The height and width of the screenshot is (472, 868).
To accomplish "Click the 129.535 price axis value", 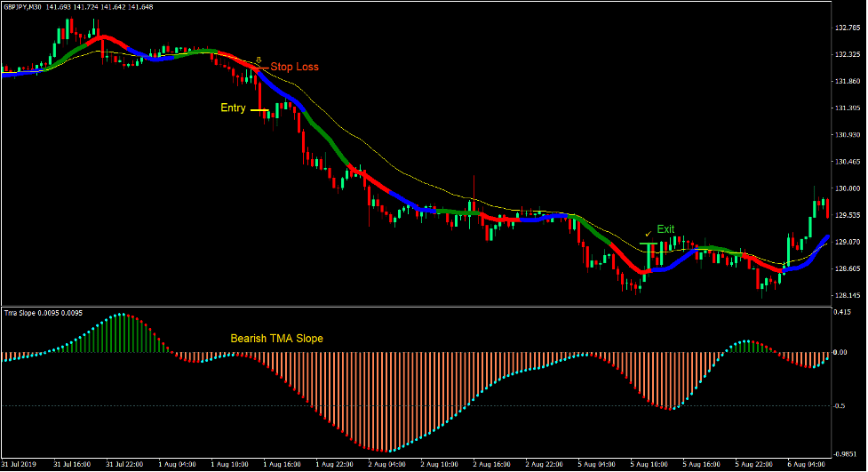I will coord(847,215).
